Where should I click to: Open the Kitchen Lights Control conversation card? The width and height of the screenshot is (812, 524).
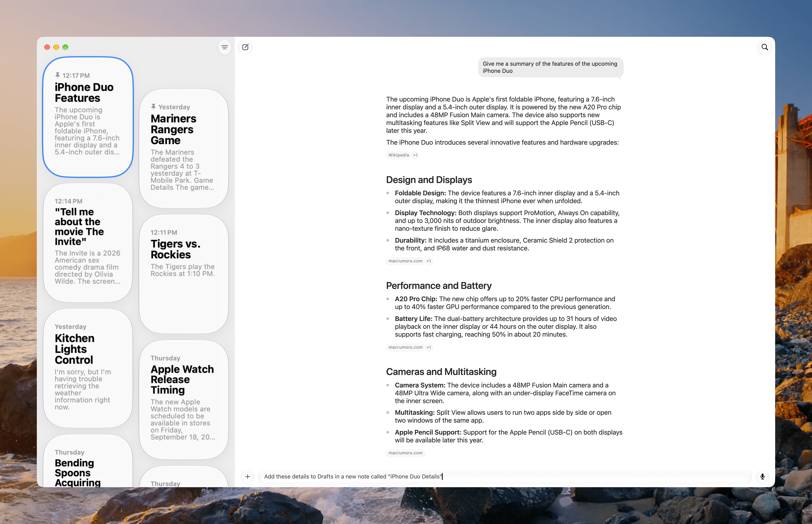point(88,368)
